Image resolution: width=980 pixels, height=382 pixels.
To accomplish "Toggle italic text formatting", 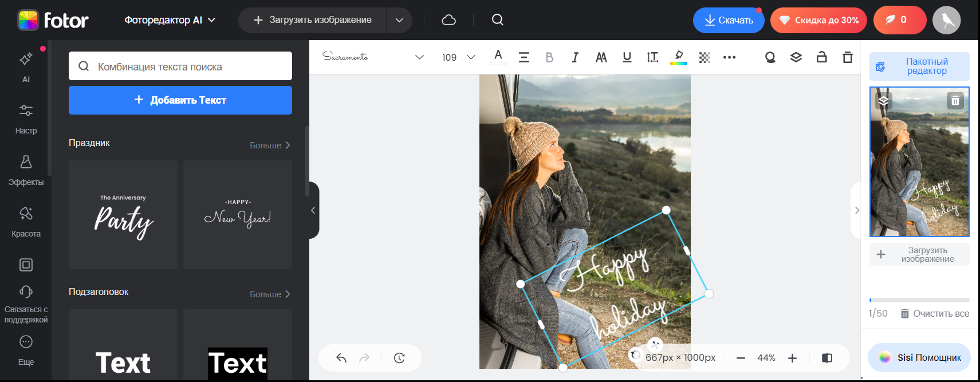I will click(x=575, y=57).
